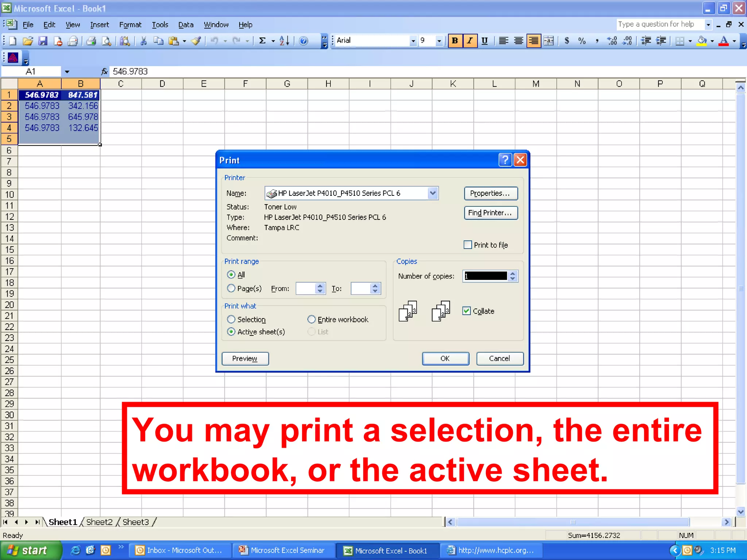The height and width of the screenshot is (560, 747).
Task: Open the Font Color dropdown arrow
Action: (735, 41)
